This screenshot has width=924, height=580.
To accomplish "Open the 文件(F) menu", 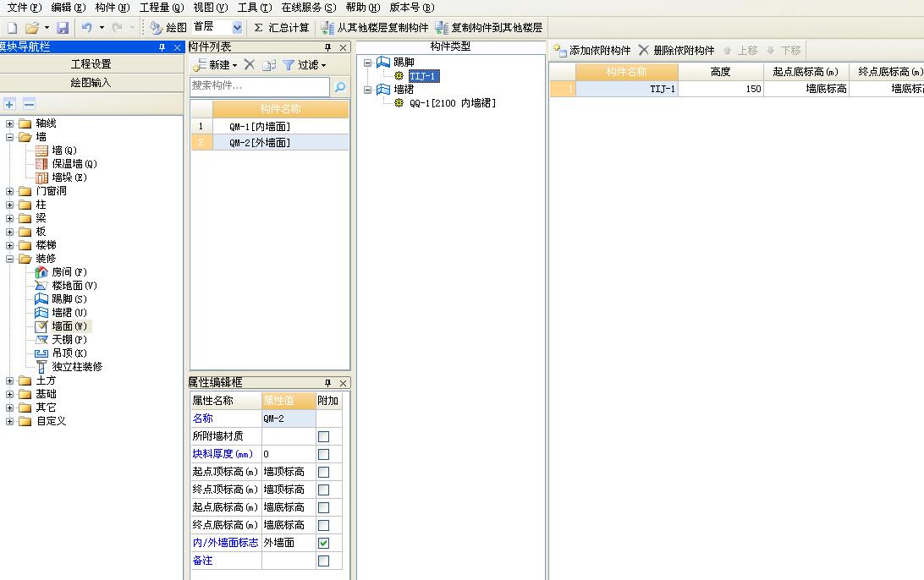I will 25,8.
